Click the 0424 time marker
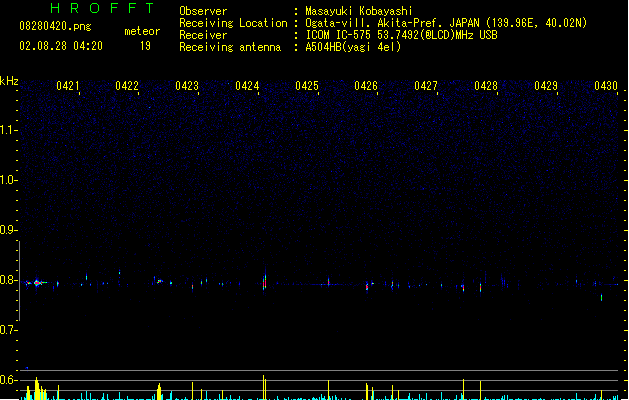629x400 pixels. point(247,86)
